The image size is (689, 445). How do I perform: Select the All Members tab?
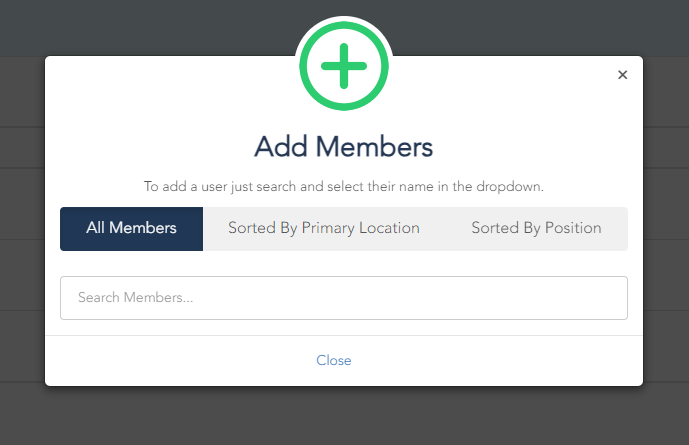131,229
